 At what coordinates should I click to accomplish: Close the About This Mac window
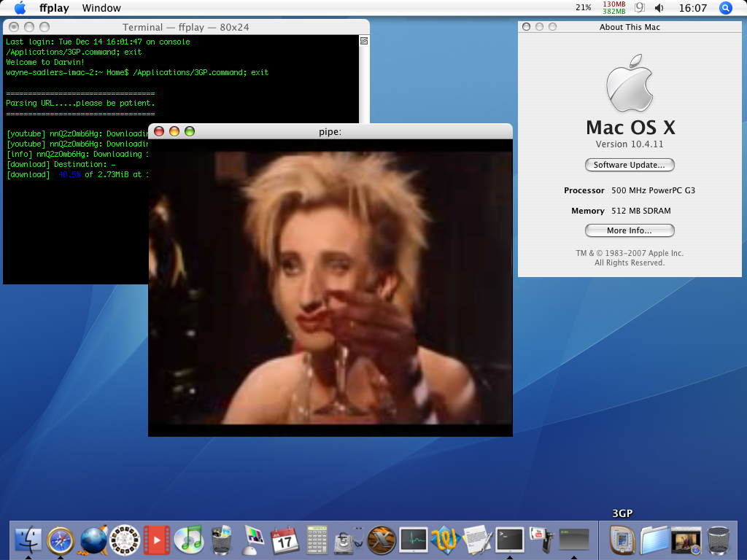527,27
